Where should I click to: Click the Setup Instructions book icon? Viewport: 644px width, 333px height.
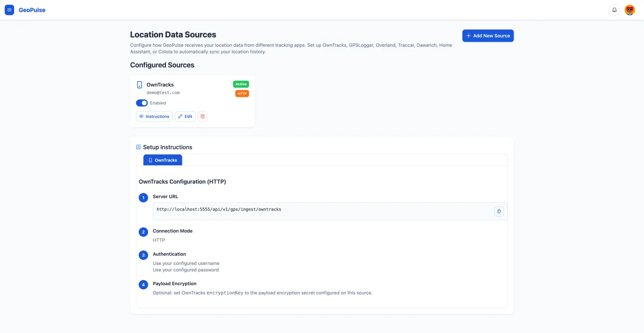pos(138,147)
